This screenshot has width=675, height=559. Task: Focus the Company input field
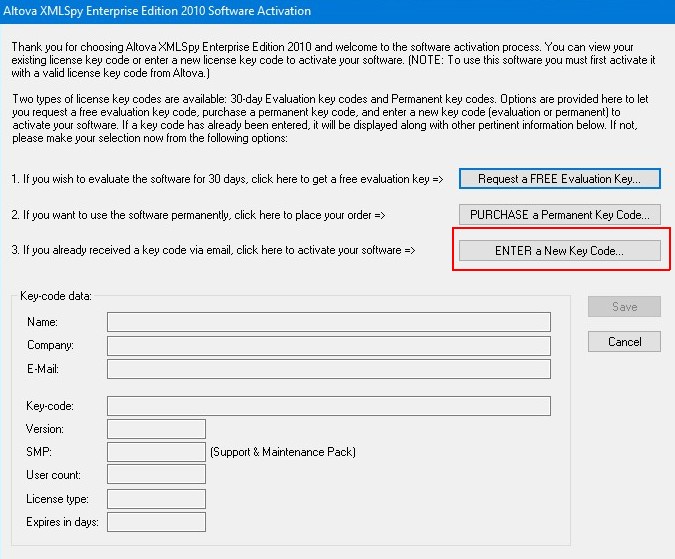[329, 346]
